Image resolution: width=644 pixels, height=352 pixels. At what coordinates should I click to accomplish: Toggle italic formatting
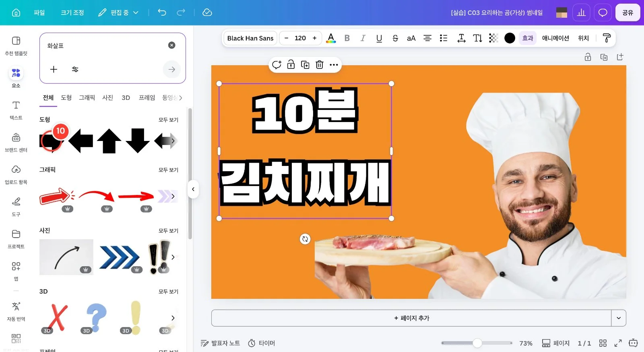(363, 38)
